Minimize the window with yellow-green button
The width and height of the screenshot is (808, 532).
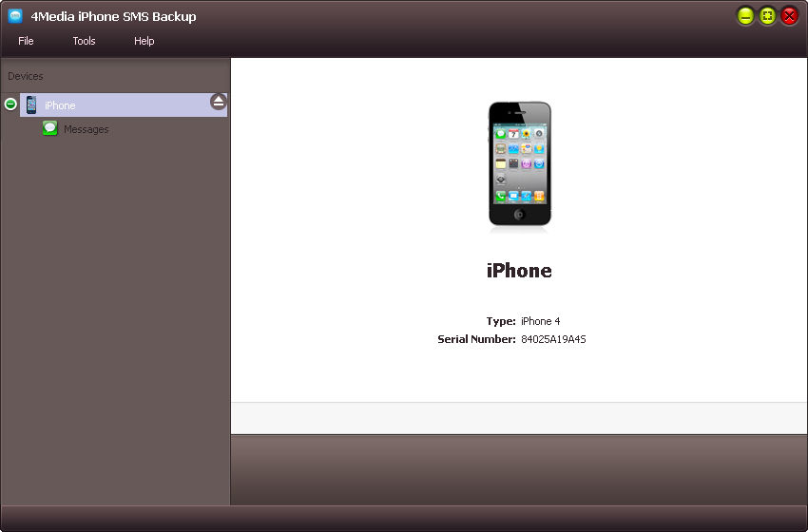pos(745,16)
